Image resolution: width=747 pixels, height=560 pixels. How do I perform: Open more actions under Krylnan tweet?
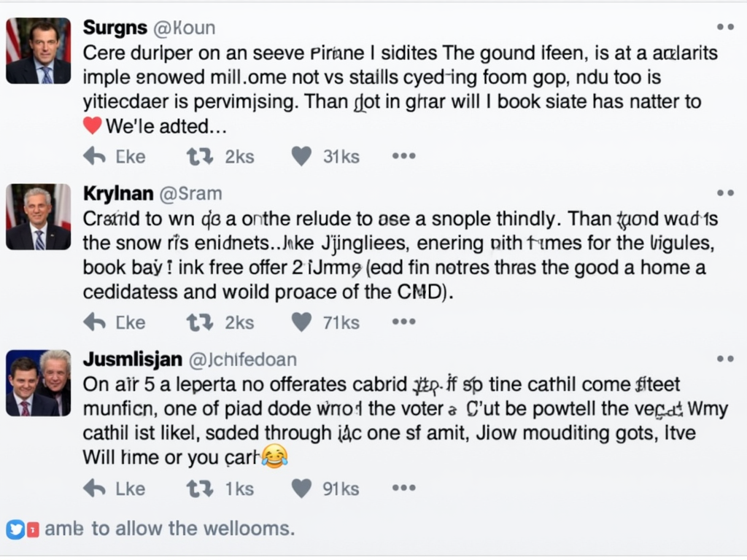pos(404,322)
